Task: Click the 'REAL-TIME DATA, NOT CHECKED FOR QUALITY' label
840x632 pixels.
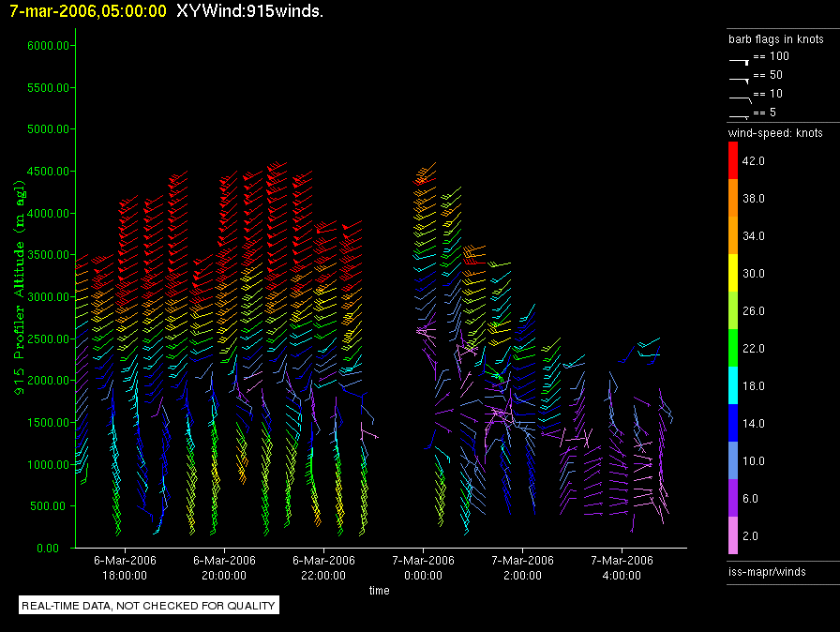Action: 149,606
